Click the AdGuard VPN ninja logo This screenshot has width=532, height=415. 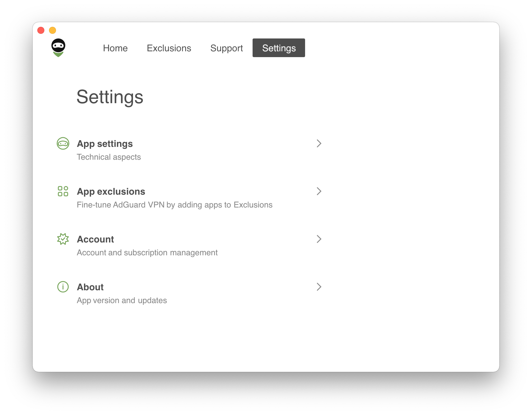[x=58, y=48]
